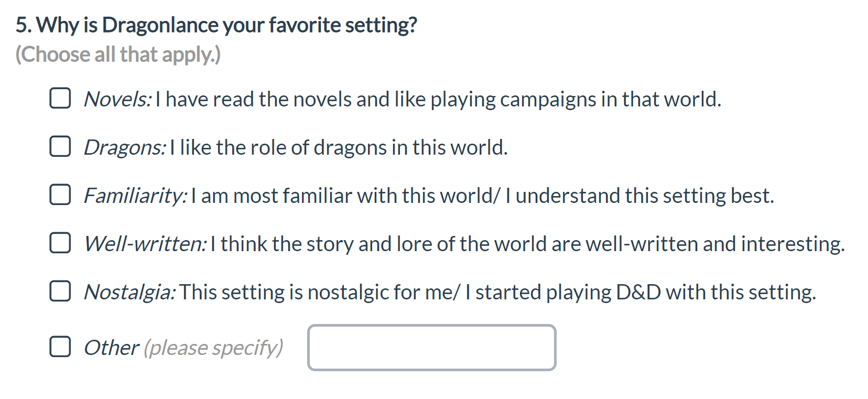Viewport: 868px width, 399px height.
Task: Click the gray '(please specify)' text
Action: click(x=213, y=348)
